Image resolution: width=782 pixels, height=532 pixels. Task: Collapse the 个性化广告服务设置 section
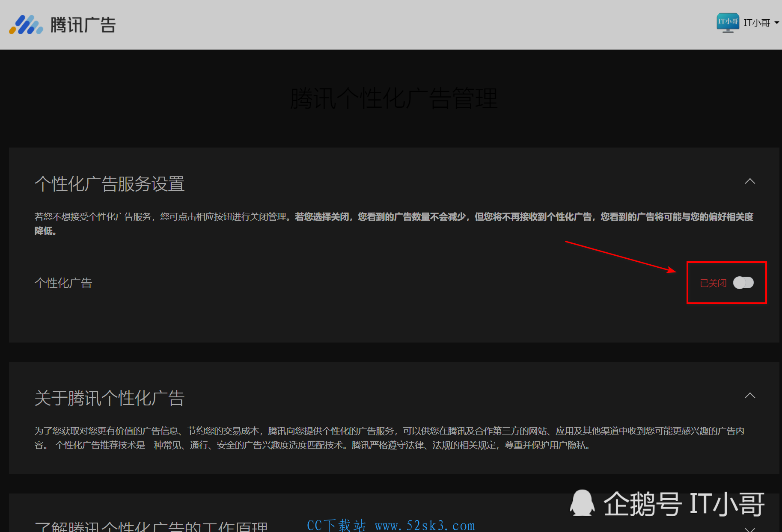[749, 181]
